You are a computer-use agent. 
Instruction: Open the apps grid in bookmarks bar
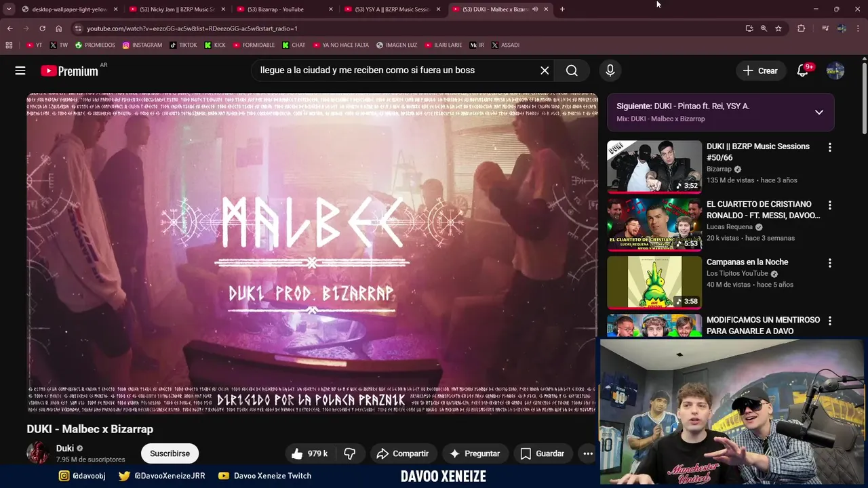click(x=9, y=45)
